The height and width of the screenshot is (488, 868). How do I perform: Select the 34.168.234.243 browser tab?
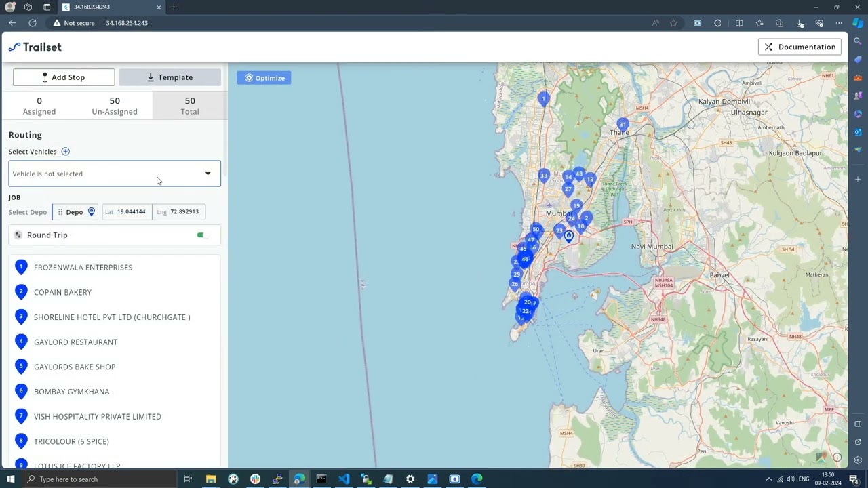coord(112,7)
